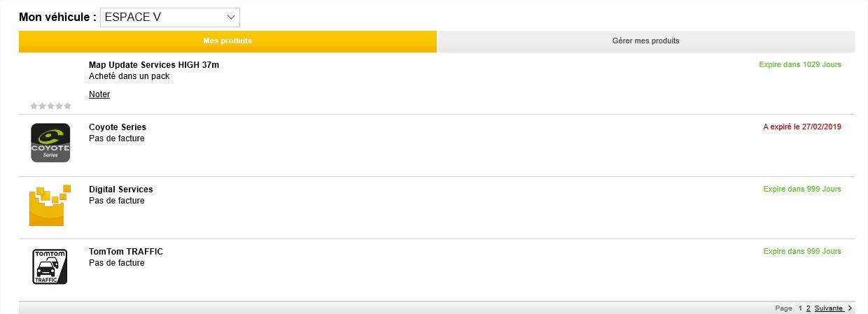This screenshot has width=868, height=314.
Task: Open the Mon véhicule dropdown
Action: pos(170,17)
